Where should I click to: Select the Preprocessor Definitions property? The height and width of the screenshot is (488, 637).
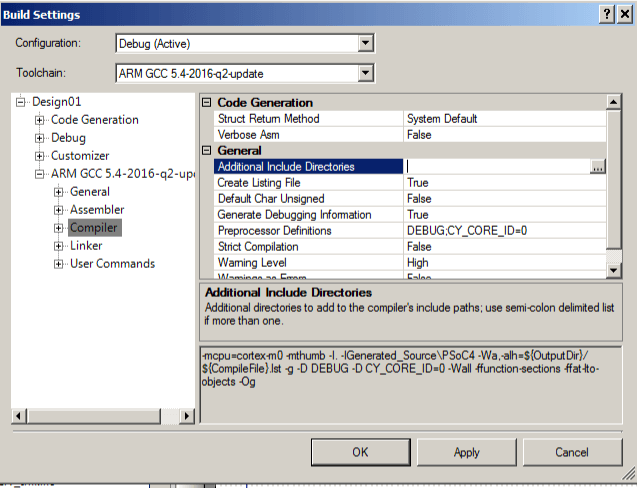tap(410, 230)
